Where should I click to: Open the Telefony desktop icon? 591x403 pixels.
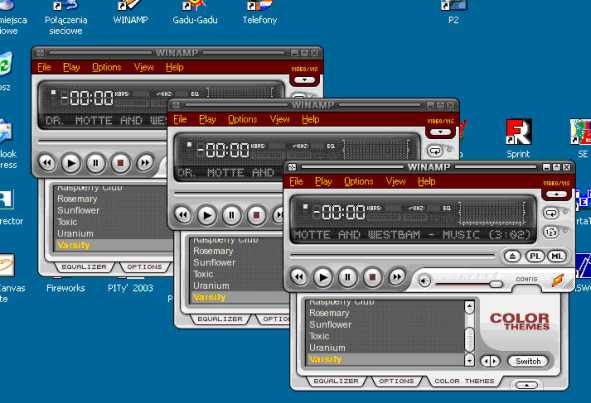[260, 12]
